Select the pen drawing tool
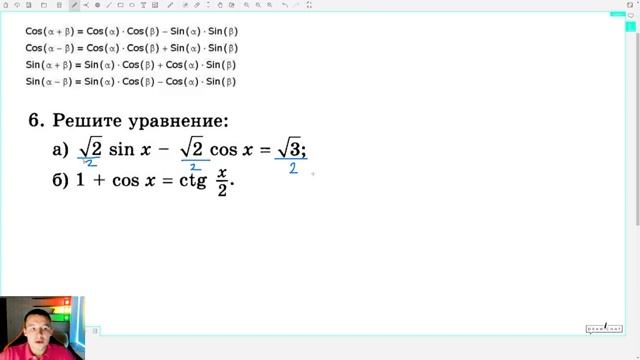 74,5
